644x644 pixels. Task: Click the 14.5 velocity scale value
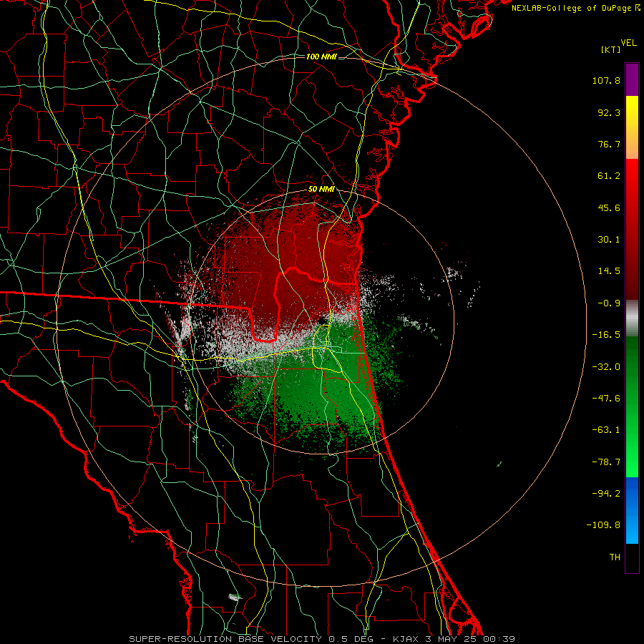coord(609,271)
